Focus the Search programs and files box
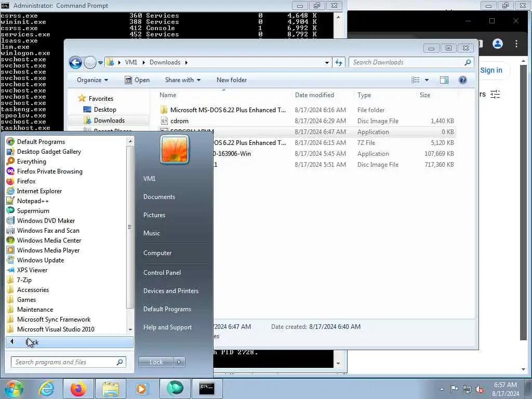 pos(68,362)
